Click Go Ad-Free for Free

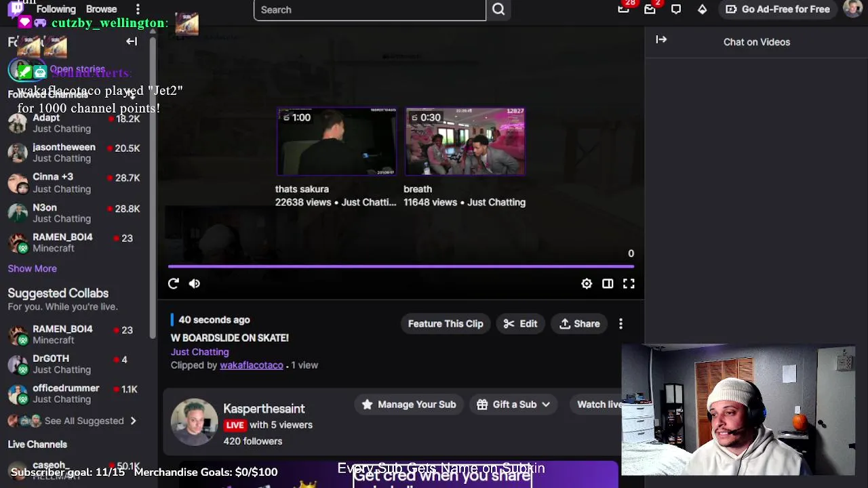(x=778, y=9)
